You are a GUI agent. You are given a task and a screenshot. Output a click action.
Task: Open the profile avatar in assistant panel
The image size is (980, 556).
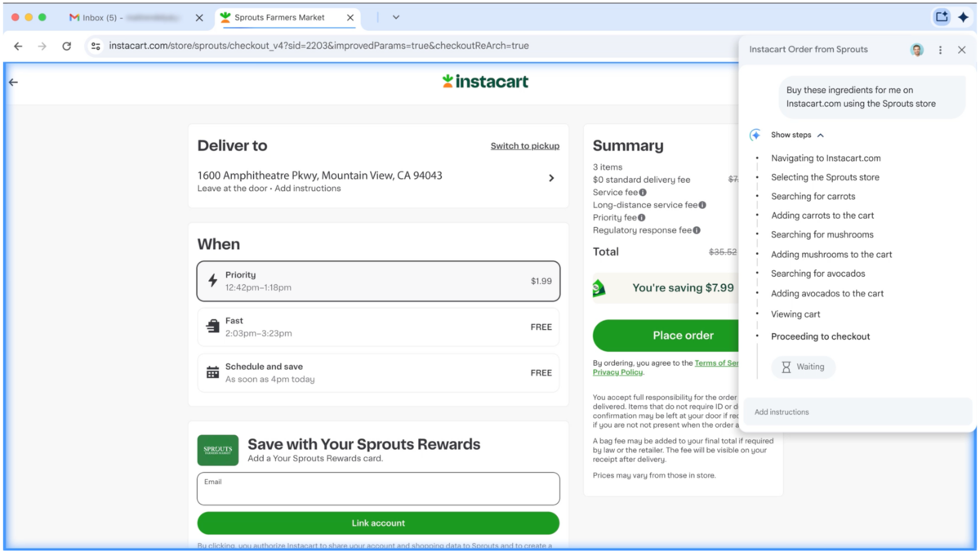pos(917,50)
